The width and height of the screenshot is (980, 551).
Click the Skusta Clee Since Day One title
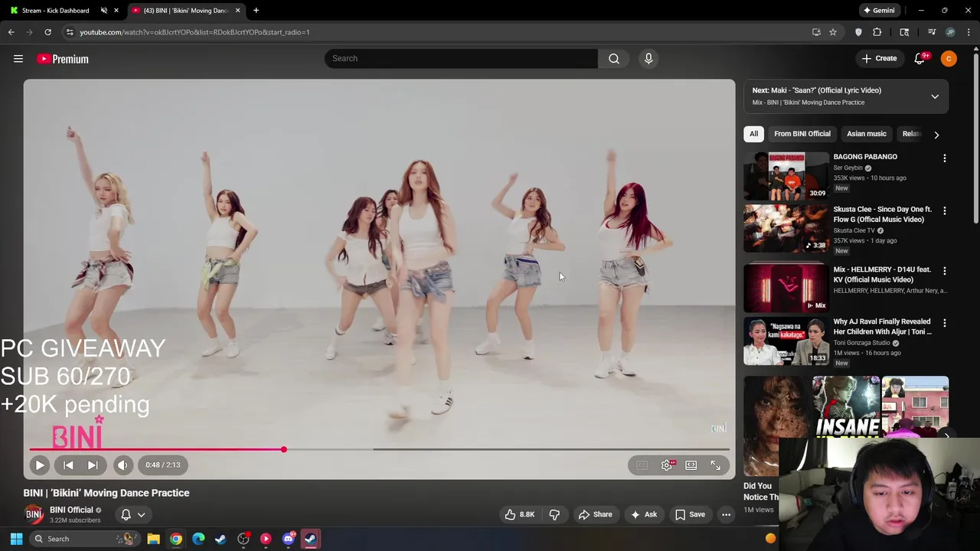point(882,214)
